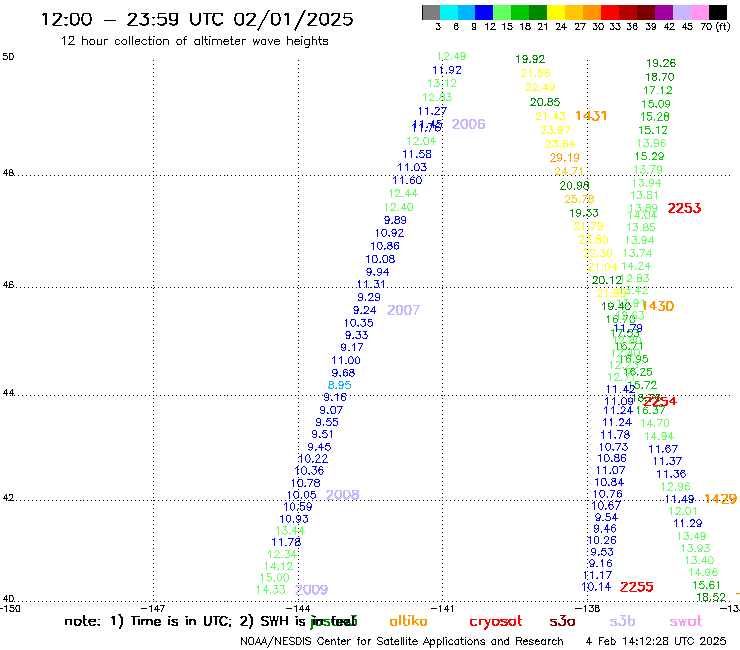Click the purple 42 ft legend swatch

[664, 12]
